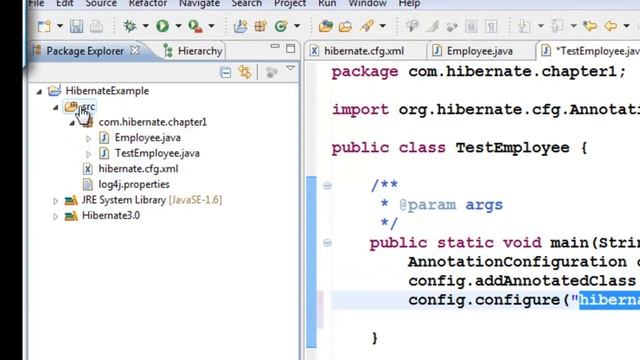
Task: Open the Refactor menu
Action: pyautogui.click(x=147, y=4)
